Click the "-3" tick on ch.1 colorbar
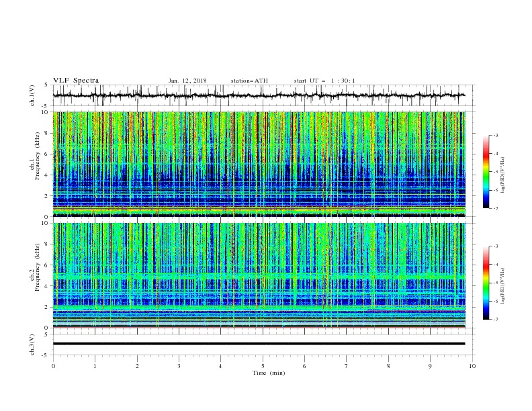The image size is (532, 411). tap(496, 135)
